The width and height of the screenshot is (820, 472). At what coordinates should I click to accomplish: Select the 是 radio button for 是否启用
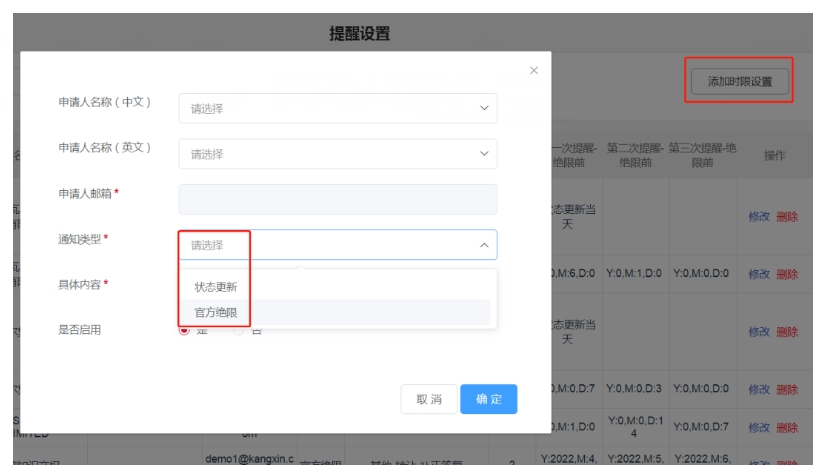[184, 330]
